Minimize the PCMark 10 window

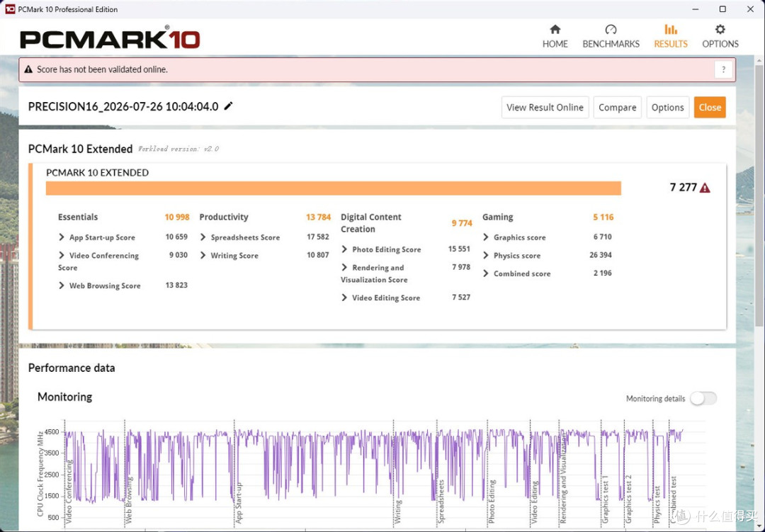[696, 9]
